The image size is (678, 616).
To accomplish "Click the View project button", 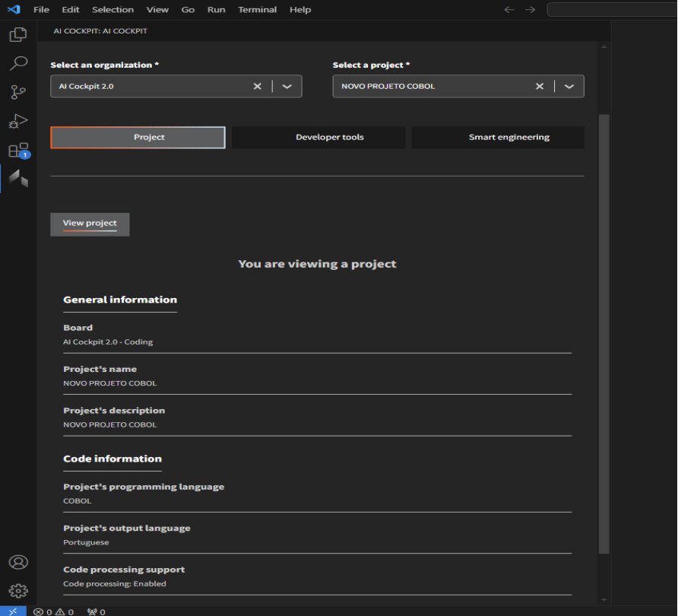I will (90, 224).
